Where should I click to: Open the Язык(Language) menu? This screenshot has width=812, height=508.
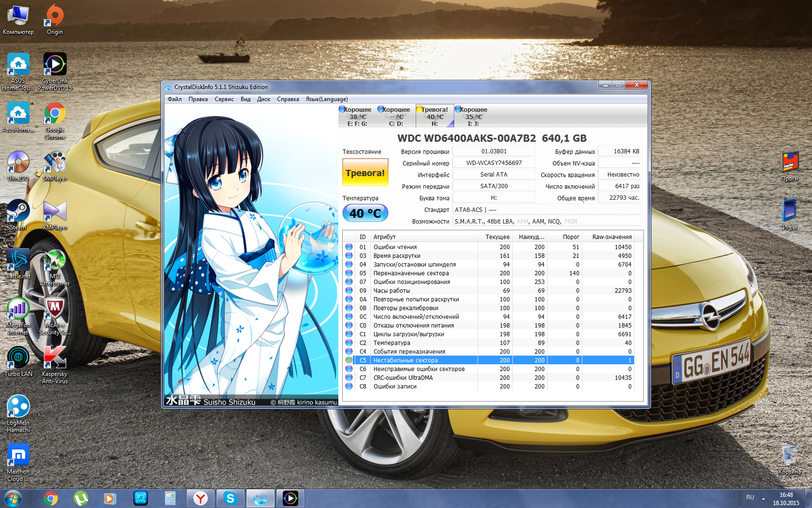[x=327, y=99]
